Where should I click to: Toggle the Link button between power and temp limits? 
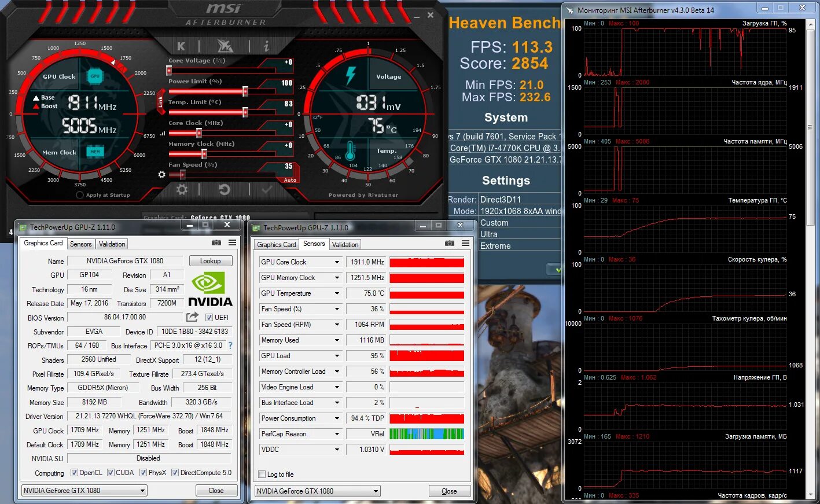pyautogui.click(x=161, y=101)
